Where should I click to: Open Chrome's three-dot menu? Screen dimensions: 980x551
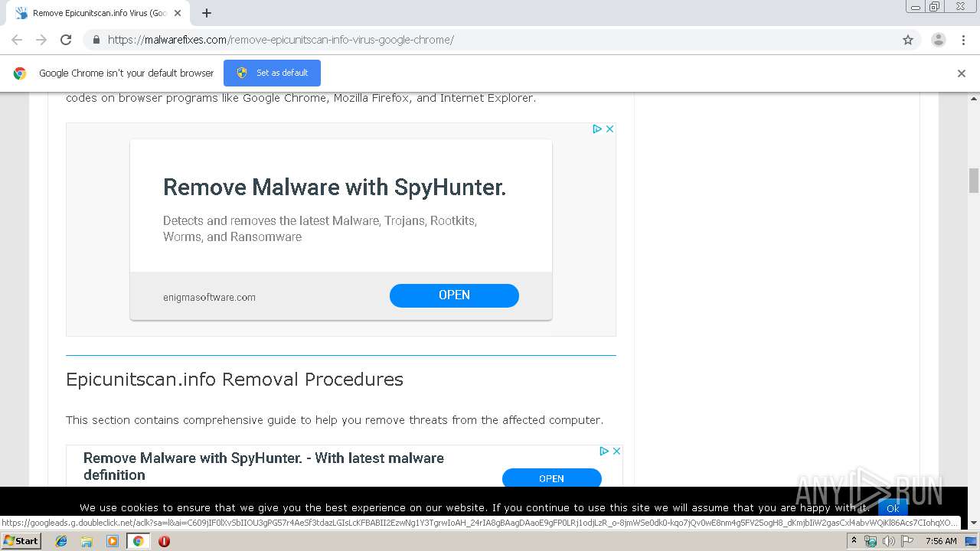(963, 40)
